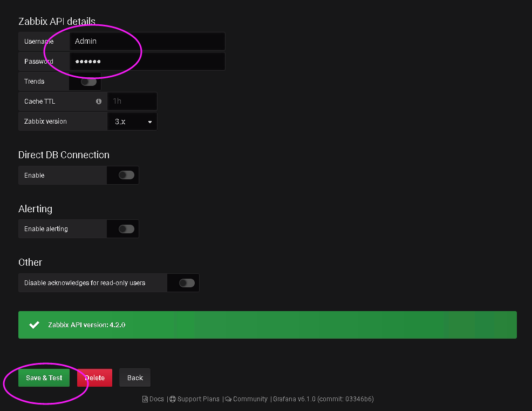Image resolution: width=532 pixels, height=411 pixels.
Task: Turn on Enable alerting switch
Action: [x=127, y=229]
